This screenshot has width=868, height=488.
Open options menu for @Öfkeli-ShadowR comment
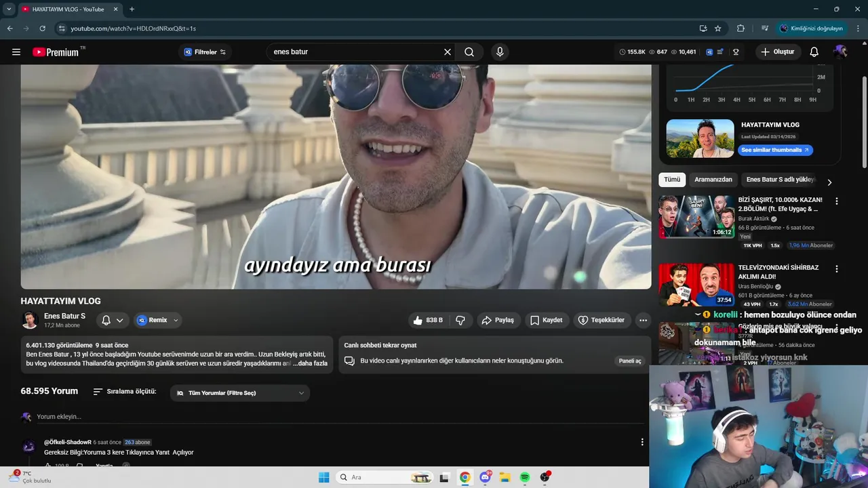point(642,442)
